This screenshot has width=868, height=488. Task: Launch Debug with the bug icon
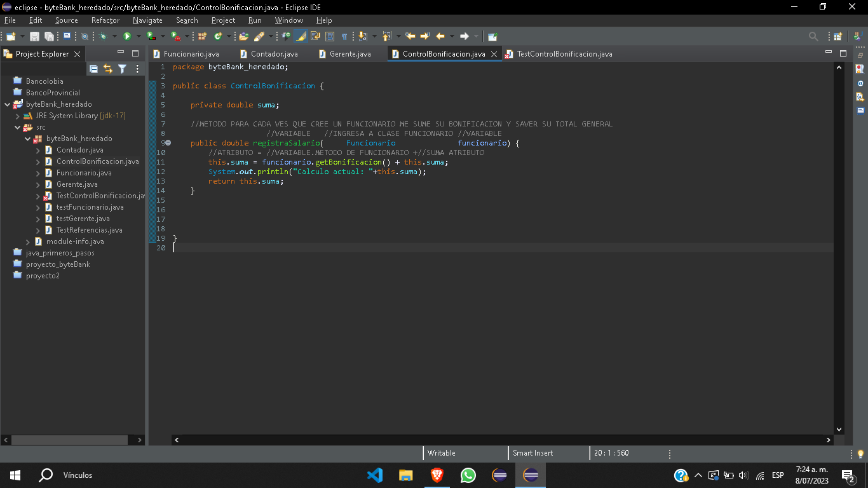coord(103,36)
